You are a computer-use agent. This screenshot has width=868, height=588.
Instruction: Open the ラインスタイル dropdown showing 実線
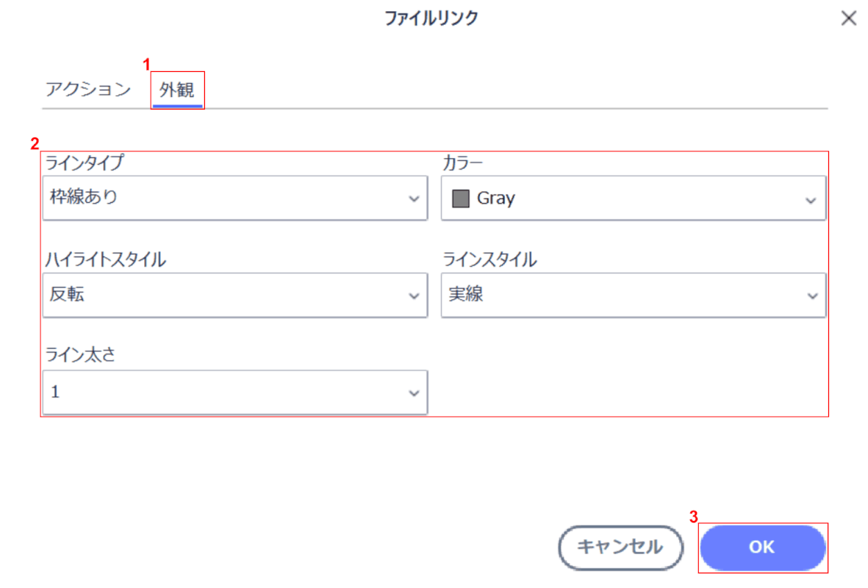625,295
